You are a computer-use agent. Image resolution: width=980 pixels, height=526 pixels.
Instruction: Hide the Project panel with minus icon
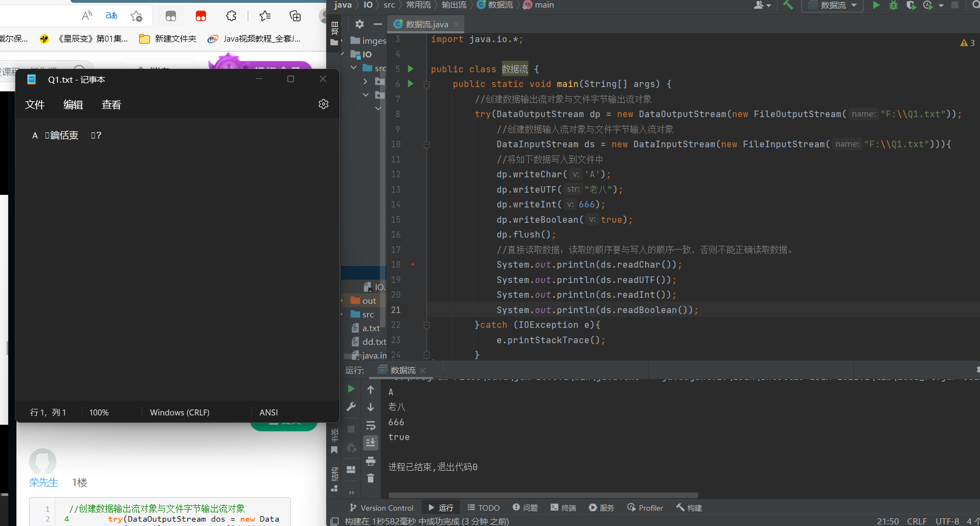pos(378,24)
